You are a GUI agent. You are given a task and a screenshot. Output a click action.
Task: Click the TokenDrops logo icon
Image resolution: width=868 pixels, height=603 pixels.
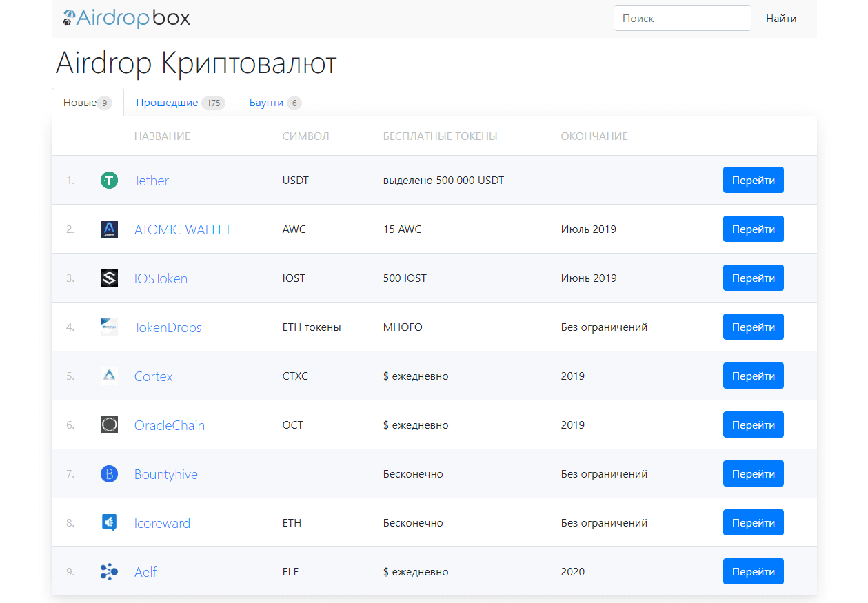click(x=109, y=327)
